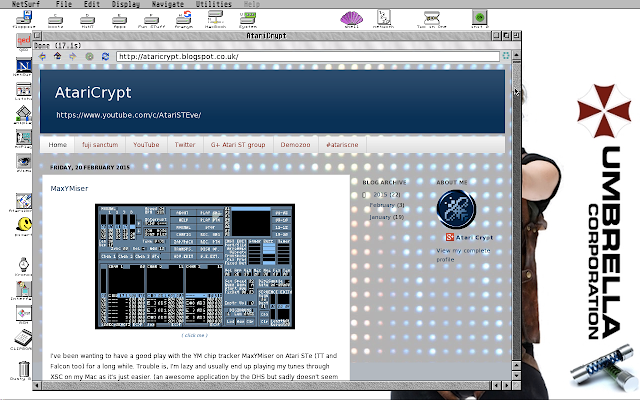Viewport: 640px width, 400px height.
Task: Open the fuji sanctum tab
Action: click(100, 144)
